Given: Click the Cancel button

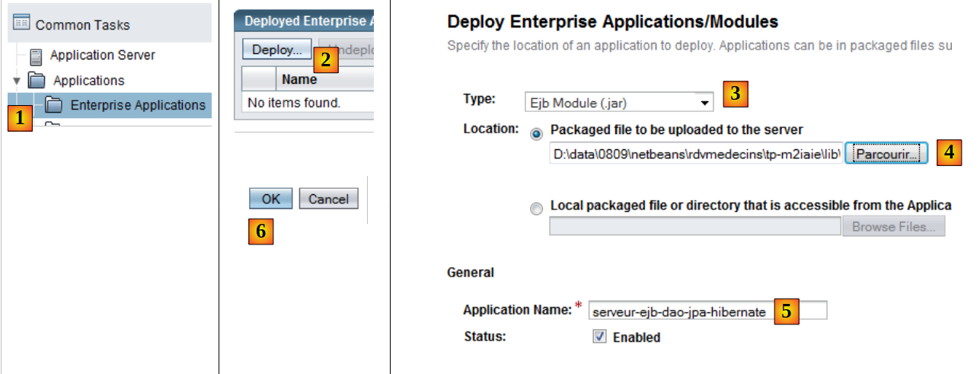Looking at the screenshot, I should [x=328, y=199].
